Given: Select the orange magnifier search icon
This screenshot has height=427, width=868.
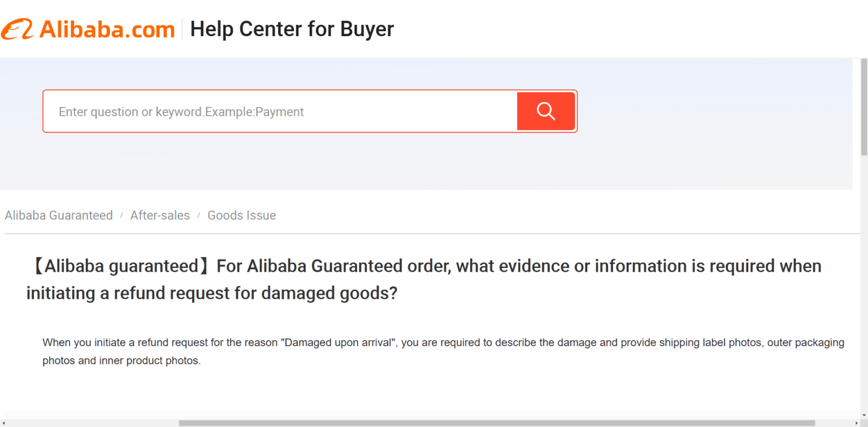Looking at the screenshot, I should coord(545,111).
